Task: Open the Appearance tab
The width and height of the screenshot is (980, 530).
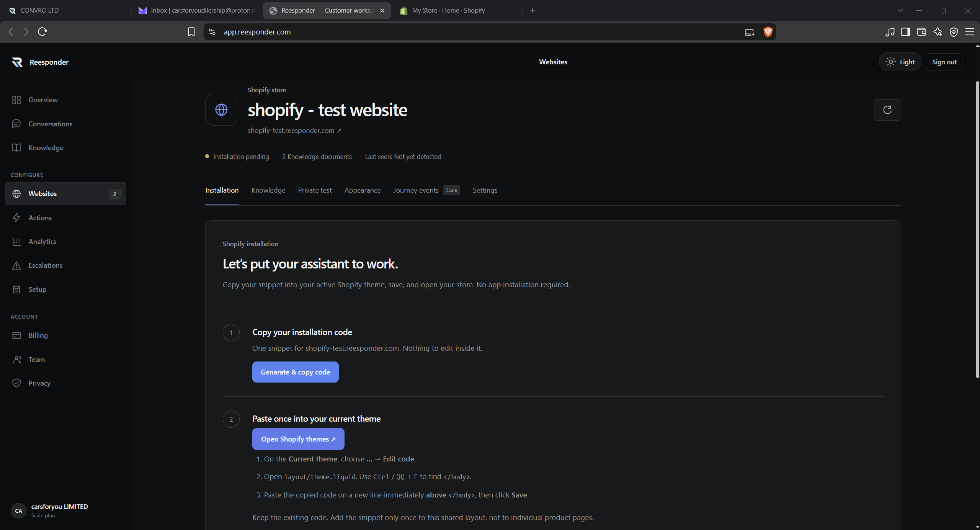Action: click(x=362, y=190)
